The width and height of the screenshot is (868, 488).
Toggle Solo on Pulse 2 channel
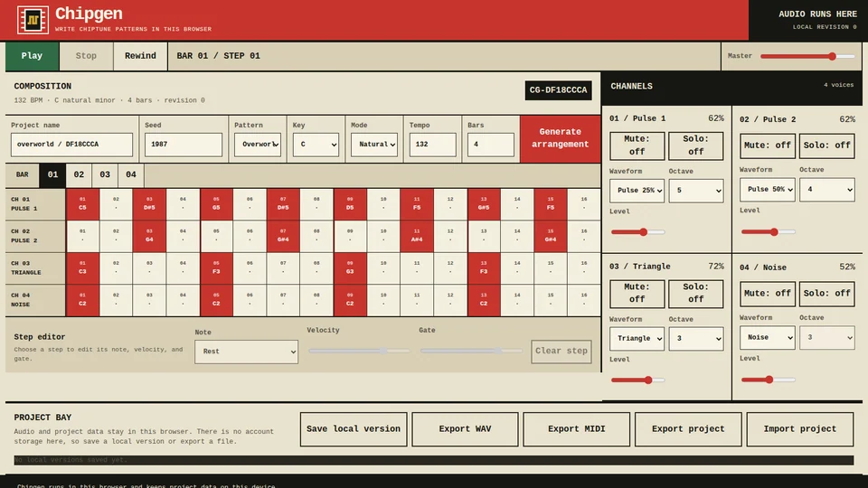pyautogui.click(x=827, y=145)
